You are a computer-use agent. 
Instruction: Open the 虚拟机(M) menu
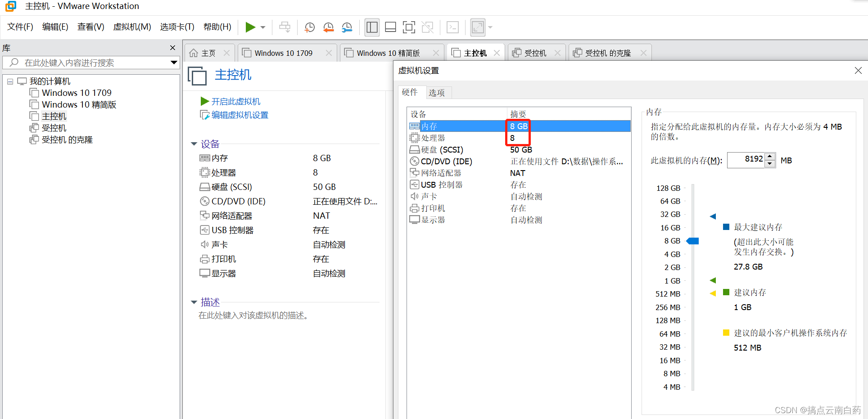[x=132, y=27]
